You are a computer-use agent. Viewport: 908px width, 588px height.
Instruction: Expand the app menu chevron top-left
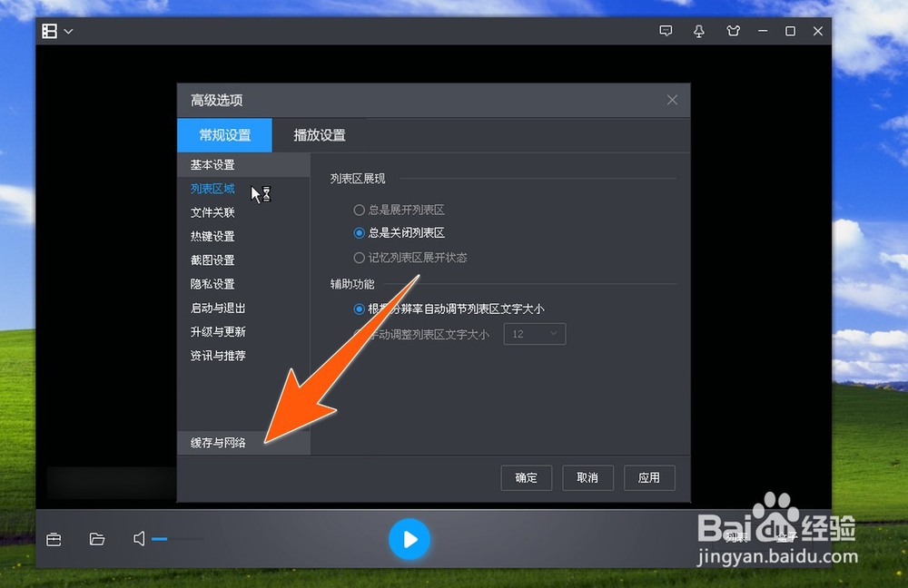68,31
